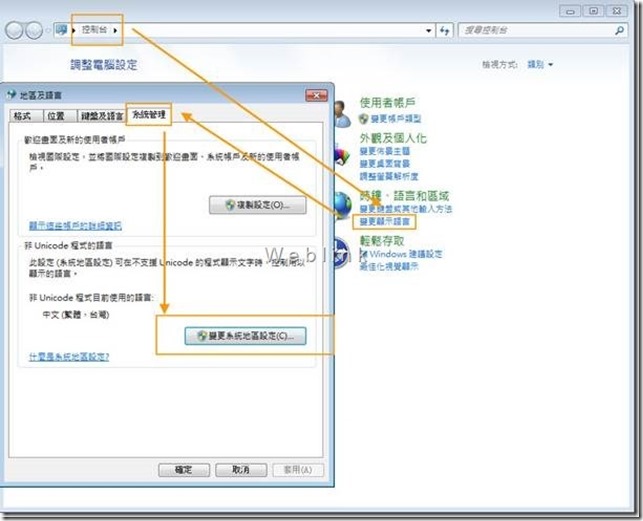The height and width of the screenshot is (521, 643).
Task: Click the 調整電腦設定 heading text
Action: tap(104, 64)
